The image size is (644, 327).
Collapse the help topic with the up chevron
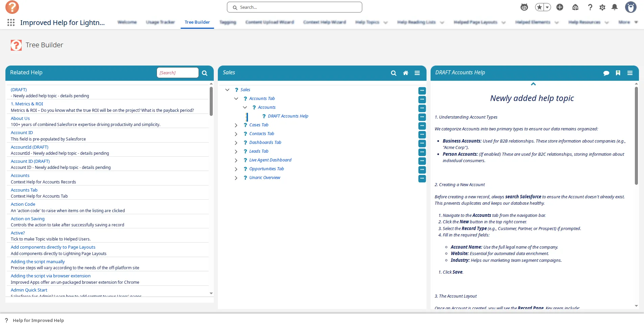(x=533, y=84)
